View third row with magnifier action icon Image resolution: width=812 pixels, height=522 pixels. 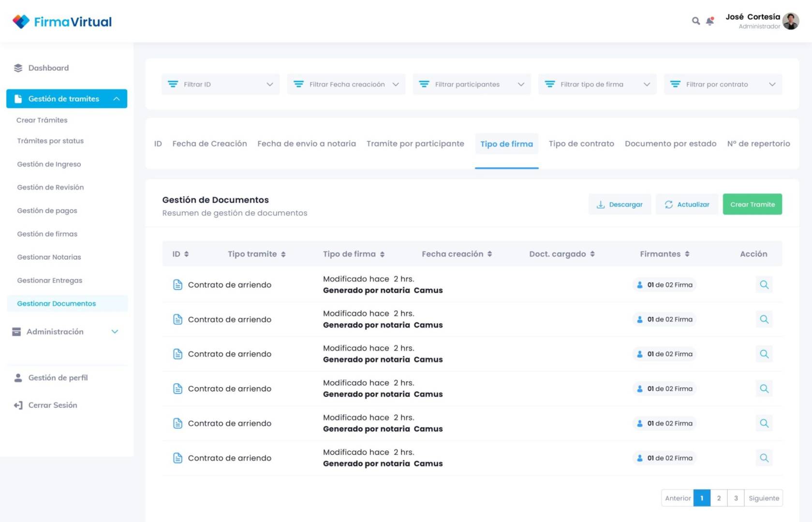[x=764, y=354]
